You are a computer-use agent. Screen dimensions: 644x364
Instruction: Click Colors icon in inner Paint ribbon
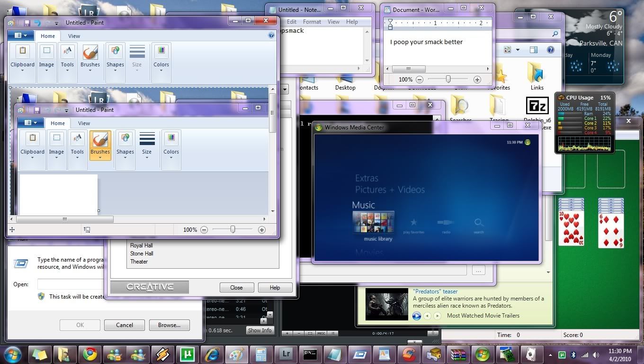(x=171, y=138)
